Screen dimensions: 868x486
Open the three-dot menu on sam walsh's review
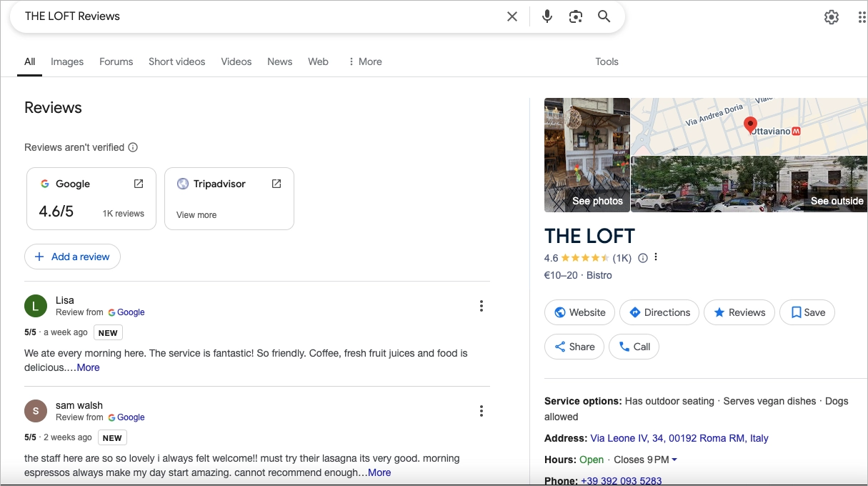pos(482,410)
